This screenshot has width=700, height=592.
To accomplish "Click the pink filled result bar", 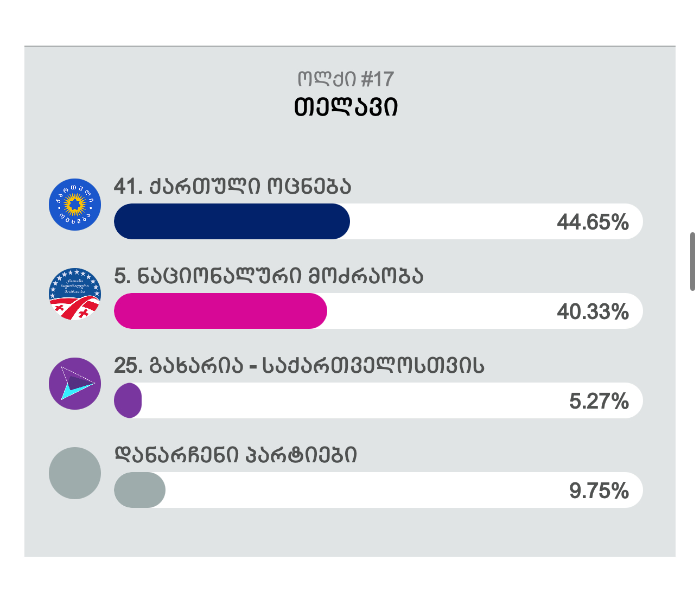I will tap(220, 311).
